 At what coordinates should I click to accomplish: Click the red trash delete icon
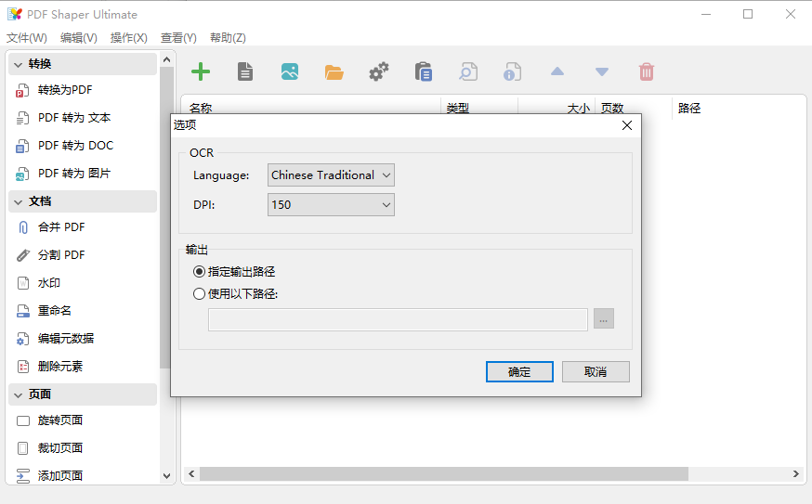pos(647,71)
